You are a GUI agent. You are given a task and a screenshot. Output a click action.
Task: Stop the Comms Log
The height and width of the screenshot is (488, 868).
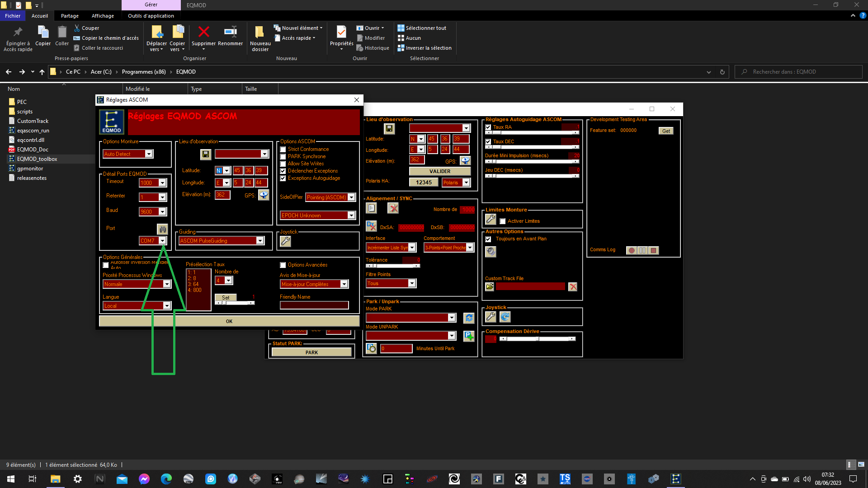click(653, 250)
